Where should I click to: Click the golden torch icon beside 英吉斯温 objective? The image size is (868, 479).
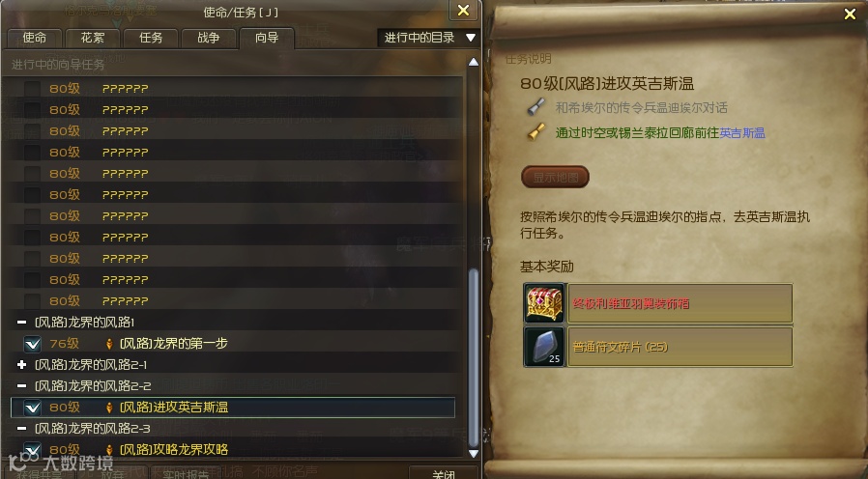tap(535, 132)
